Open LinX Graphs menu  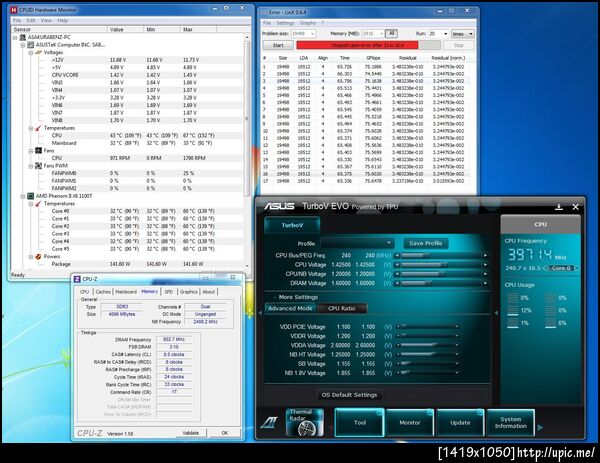308,23
